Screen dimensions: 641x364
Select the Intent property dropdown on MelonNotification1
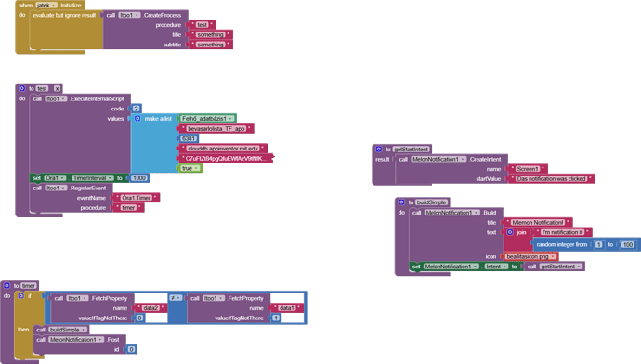tap(496, 266)
